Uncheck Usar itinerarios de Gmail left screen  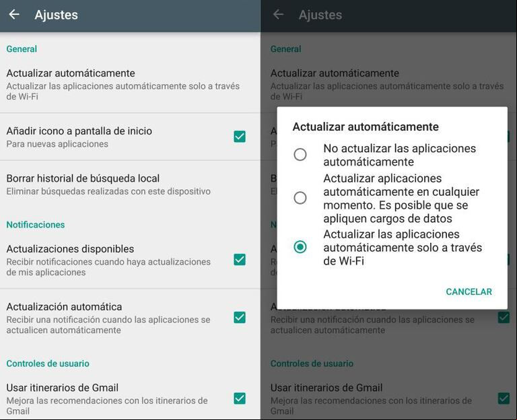[240, 398]
